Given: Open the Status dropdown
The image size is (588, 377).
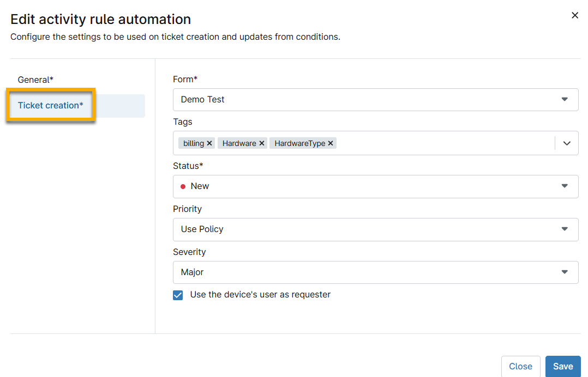Looking at the screenshot, I should (x=565, y=186).
